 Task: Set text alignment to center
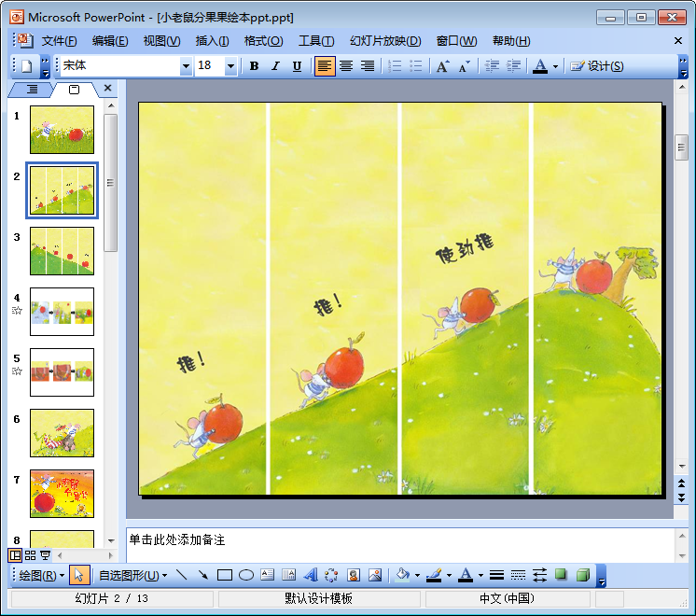(346, 66)
